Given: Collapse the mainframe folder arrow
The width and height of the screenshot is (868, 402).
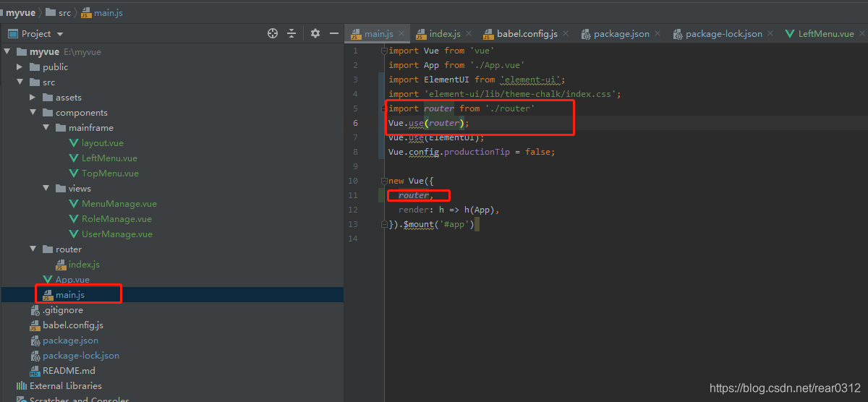Looking at the screenshot, I should pyautogui.click(x=46, y=127).
